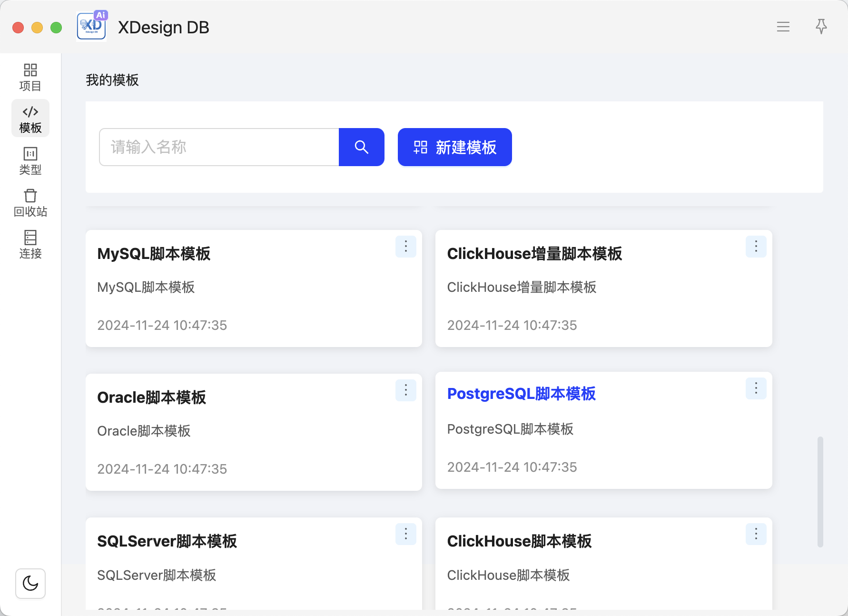
Task: Open options menu for PostgreSQL脚本模板 card
Action: coord(756,388)
